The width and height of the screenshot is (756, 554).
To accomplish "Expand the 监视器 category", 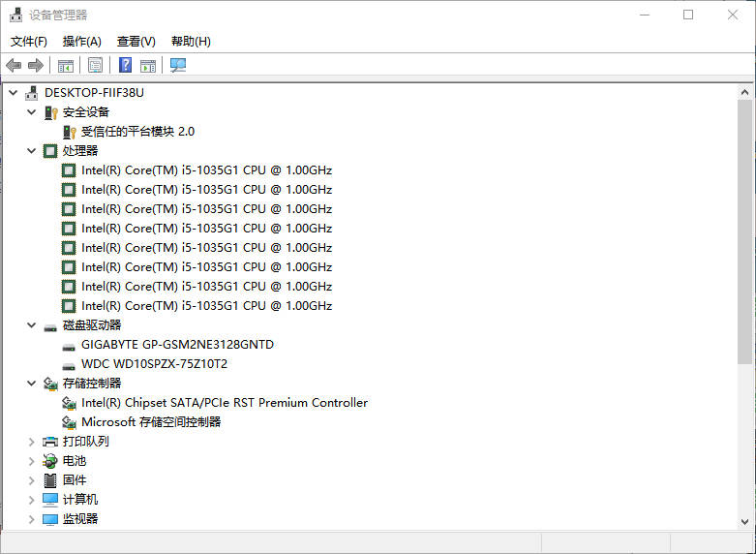I will (31, 519).
